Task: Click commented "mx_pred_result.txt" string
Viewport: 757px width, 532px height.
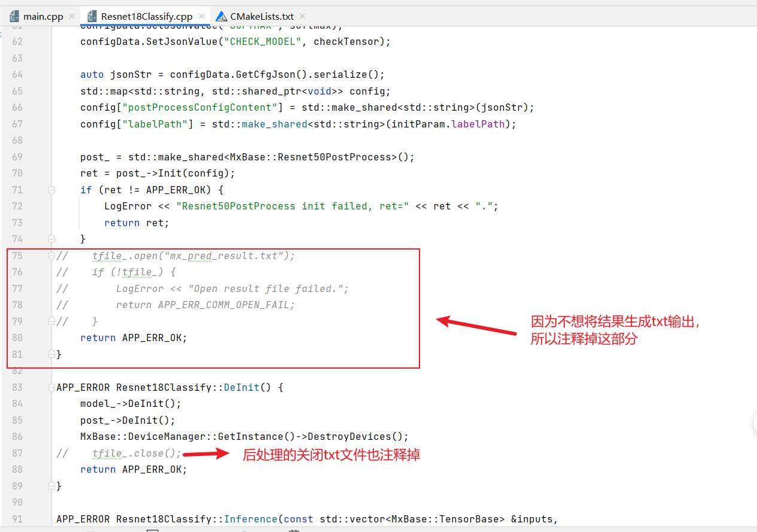Action: click(x=224, y=256)
